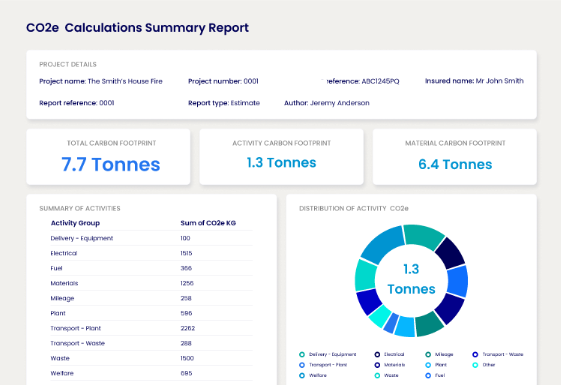The image size is (561, 385).
Task: Click the Other legend marker
Action: (475, 365)
